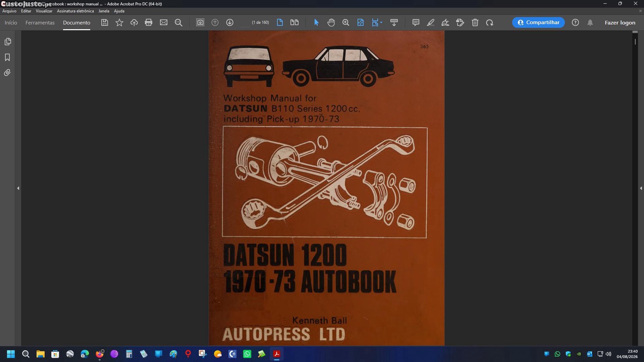Screen dimensions: 644x362
Task: Open the green WhatsApp taskbar app
Action: pyautogui.click(x=247, y=354)
